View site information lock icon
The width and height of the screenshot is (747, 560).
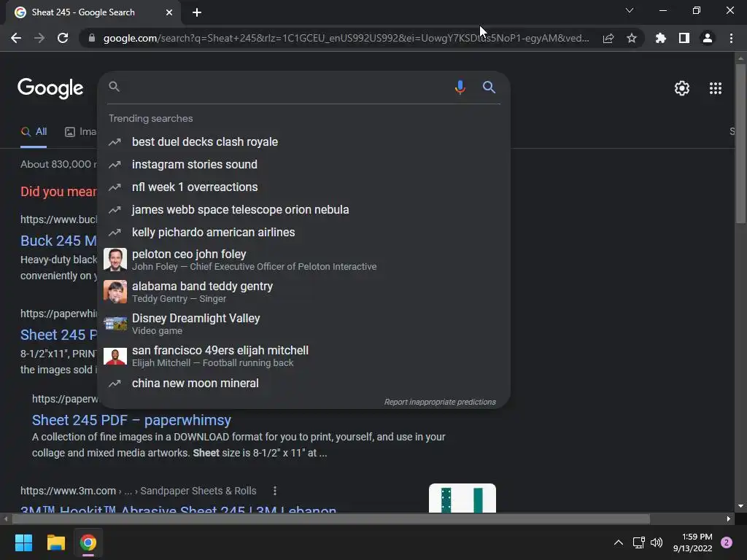tap(91, 38)
